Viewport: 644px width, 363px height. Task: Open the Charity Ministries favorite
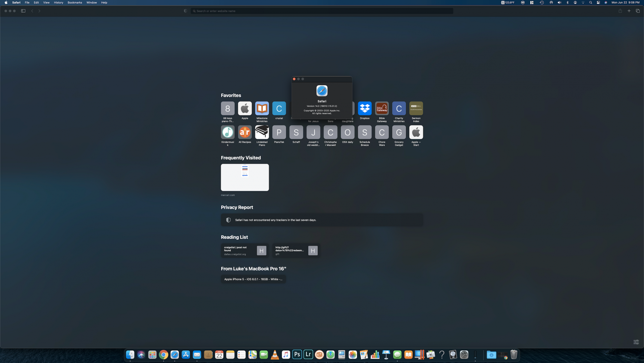(x=399, y=109)
